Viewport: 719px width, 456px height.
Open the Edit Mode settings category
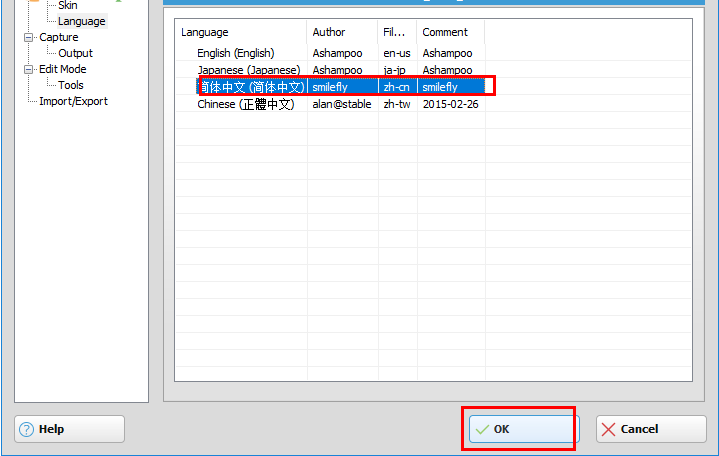coord(62,69)
